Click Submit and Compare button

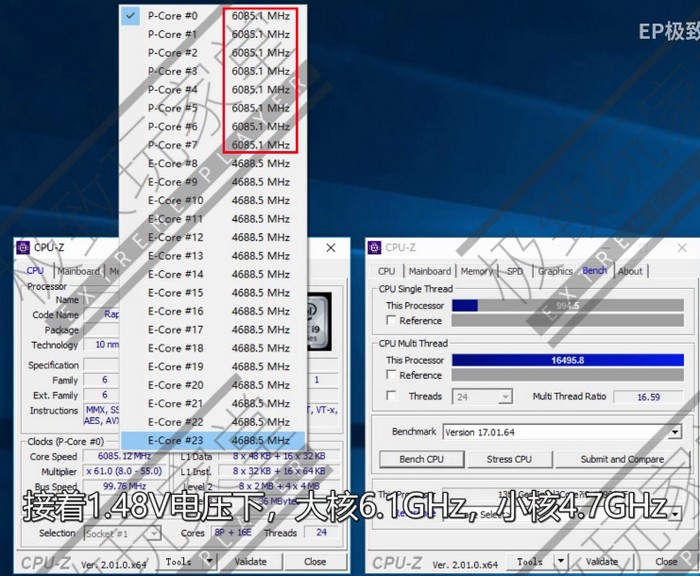(x=622, y=459)
